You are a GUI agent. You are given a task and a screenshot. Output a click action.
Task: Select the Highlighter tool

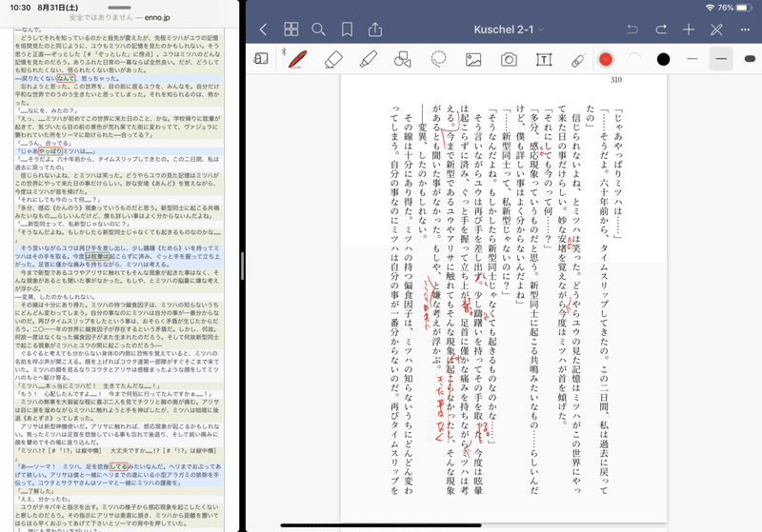pos(369,59)
